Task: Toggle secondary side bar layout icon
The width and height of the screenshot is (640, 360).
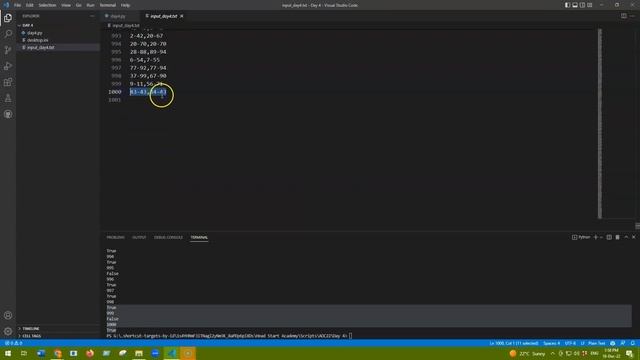Action: pyautogui.click(x=582, y=5)
